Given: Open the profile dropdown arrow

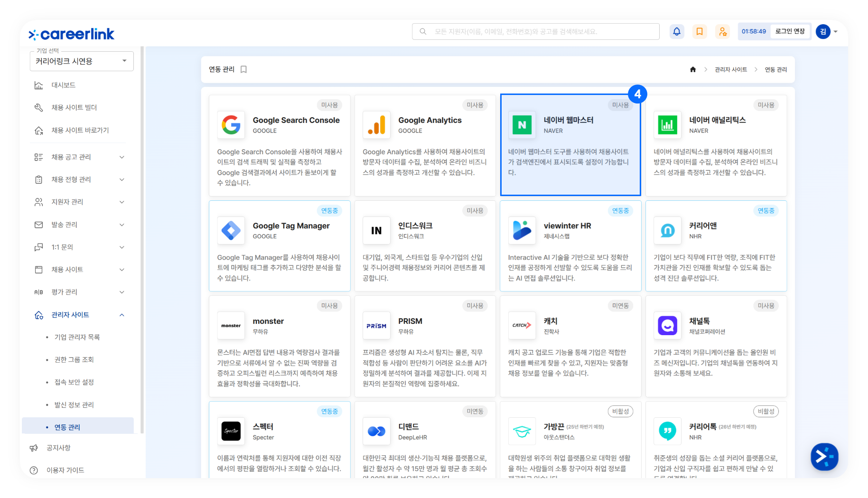Looking at the screenshot, I should [x=836, y=32].
